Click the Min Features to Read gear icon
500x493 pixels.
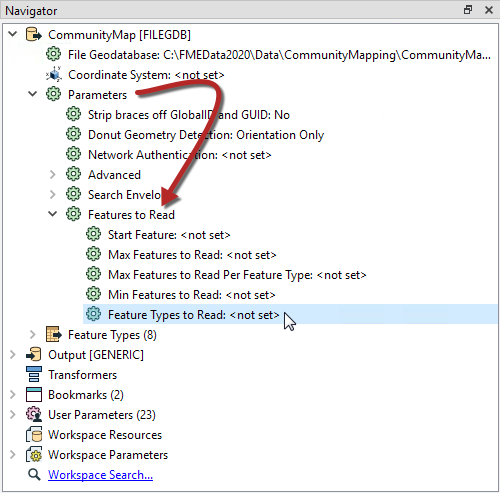pos(93,294)
